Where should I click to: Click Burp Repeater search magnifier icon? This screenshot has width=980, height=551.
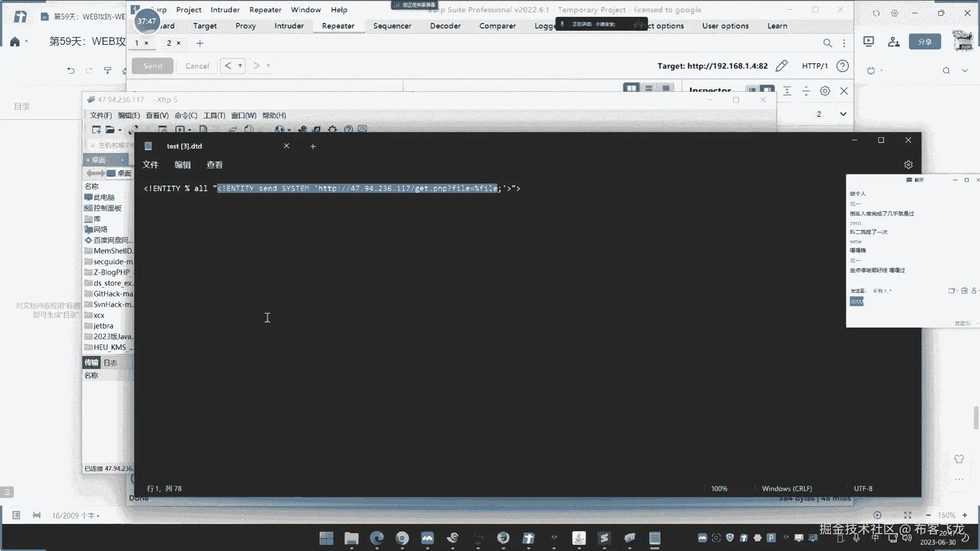pyautogui.click(x=827, y=43)
